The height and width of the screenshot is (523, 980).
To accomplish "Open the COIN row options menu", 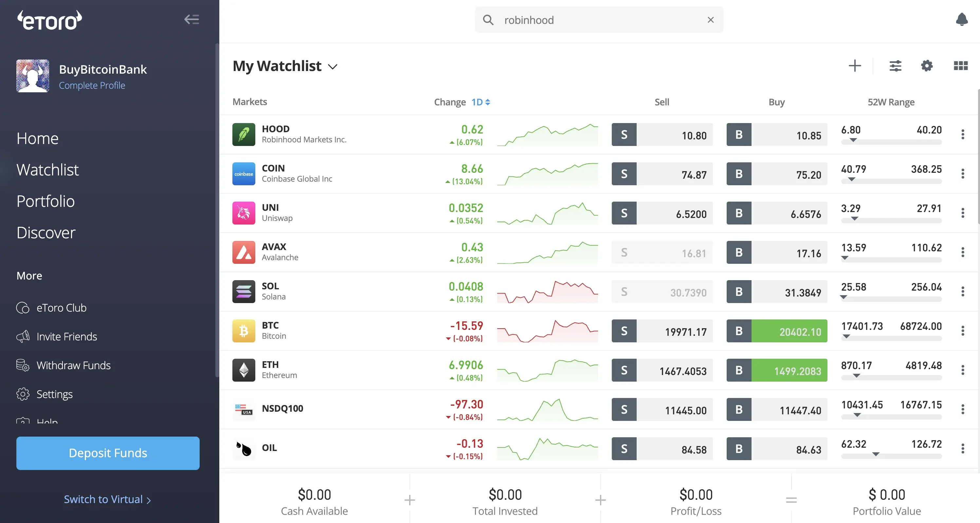I will point(963,174).
